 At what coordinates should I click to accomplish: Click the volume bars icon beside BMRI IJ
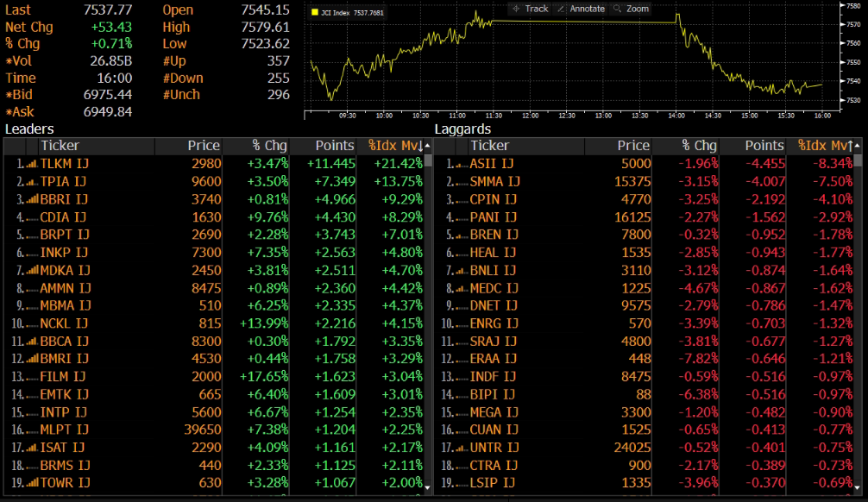coord(32,359)
